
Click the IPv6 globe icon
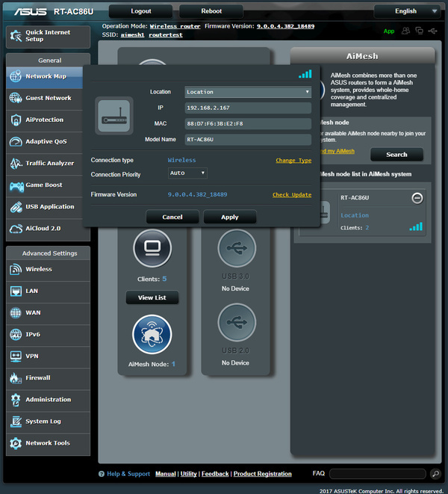16,335
